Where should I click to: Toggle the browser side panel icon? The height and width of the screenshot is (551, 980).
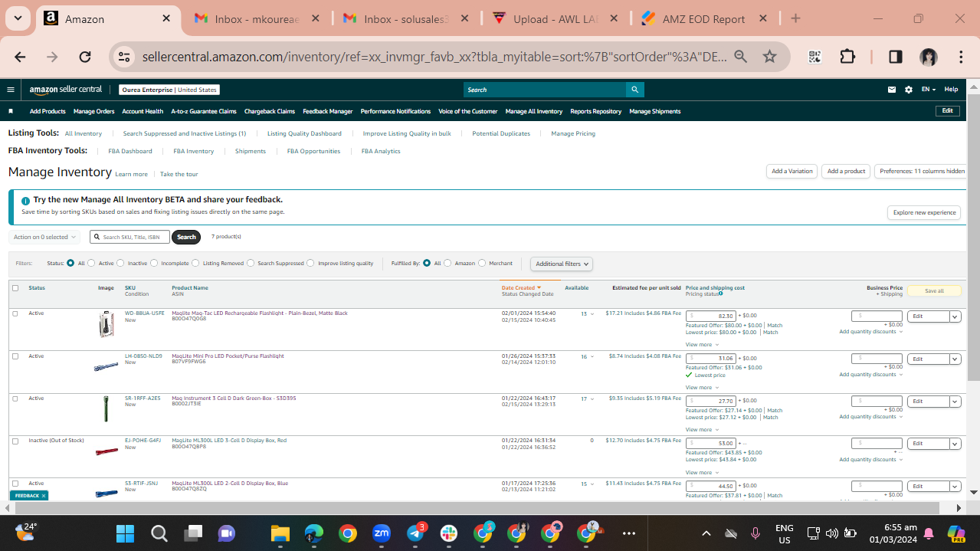tap(896, 57)
